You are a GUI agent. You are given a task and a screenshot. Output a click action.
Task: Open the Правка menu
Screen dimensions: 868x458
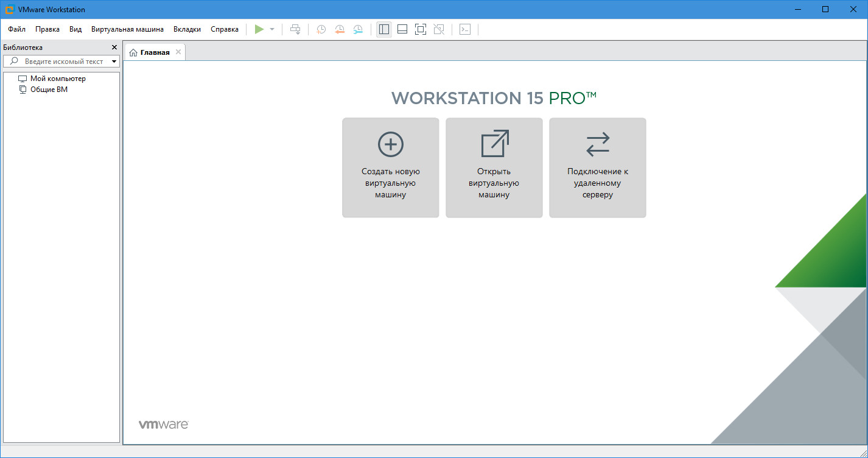[47, 29]
